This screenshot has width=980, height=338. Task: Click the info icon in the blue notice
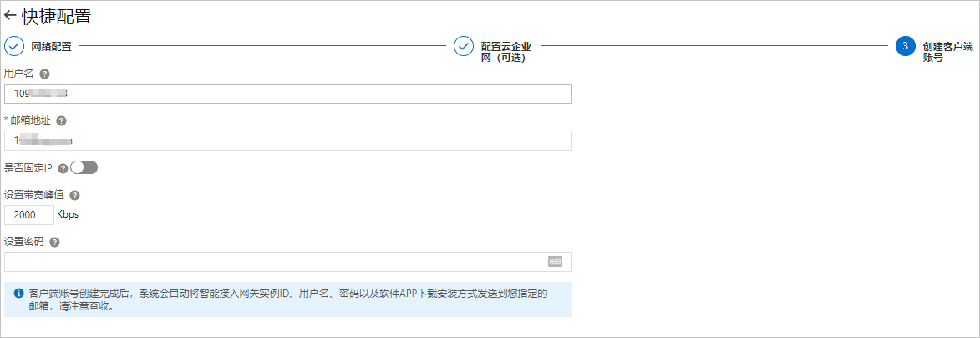[x=18, y=293]
